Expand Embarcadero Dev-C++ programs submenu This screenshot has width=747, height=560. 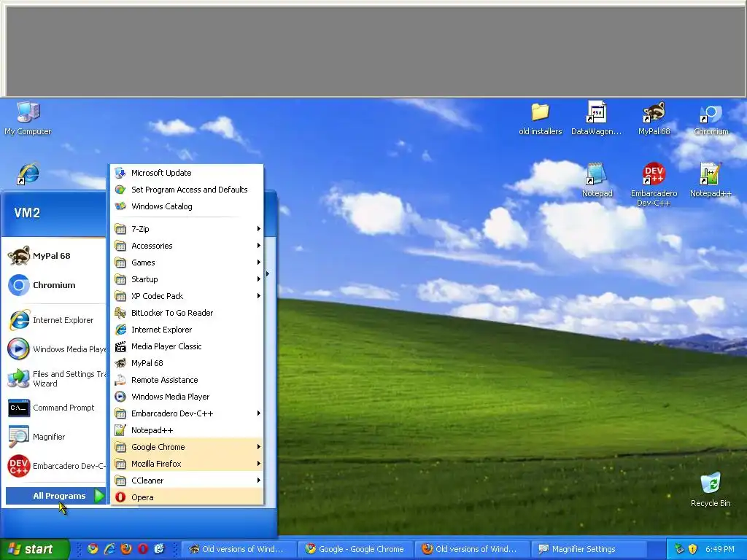187,413
